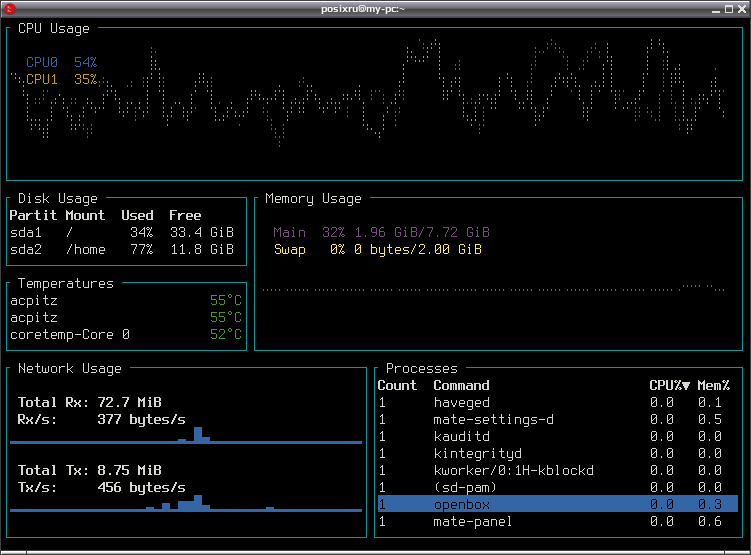Select the kworker/0:1H-kblockd process
This screenshot has width=751, height=555.
click(x=558, y=470)
